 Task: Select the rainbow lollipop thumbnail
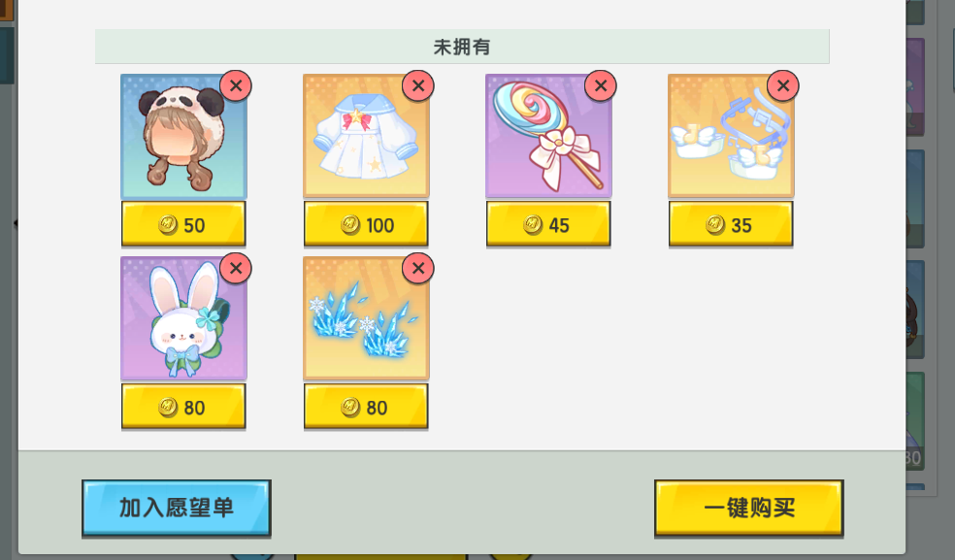pos(548,136)
